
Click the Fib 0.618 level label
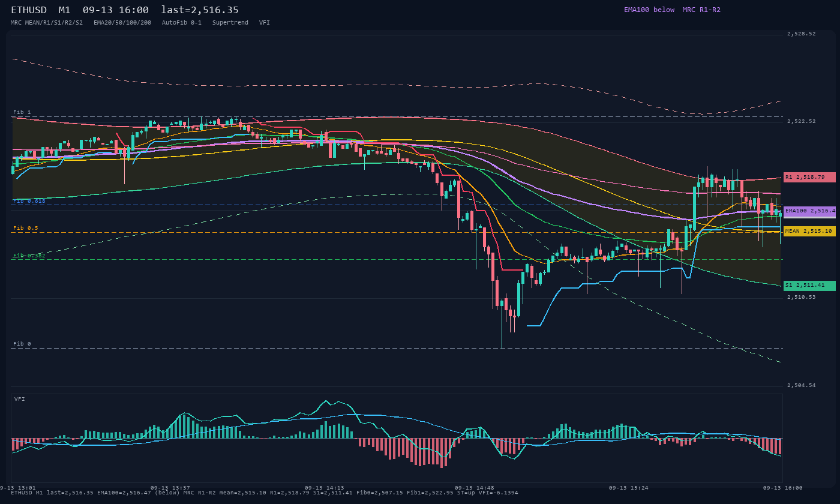click(29, 201)
